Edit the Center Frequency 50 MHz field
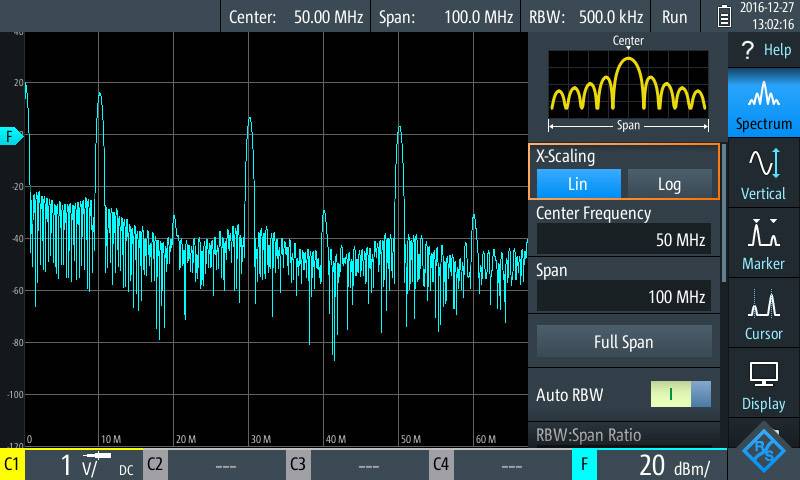 [624, 240]
